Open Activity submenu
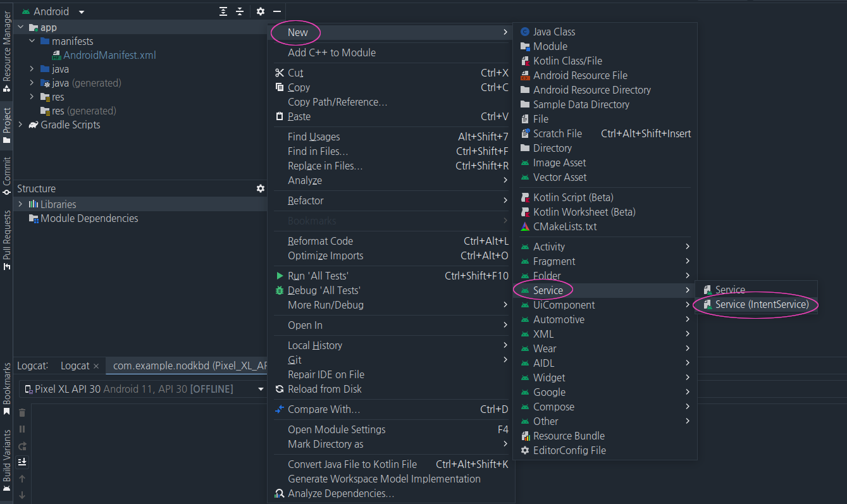Screen dimensions: 847x504 pyautogui.click(x=605, y=247)
